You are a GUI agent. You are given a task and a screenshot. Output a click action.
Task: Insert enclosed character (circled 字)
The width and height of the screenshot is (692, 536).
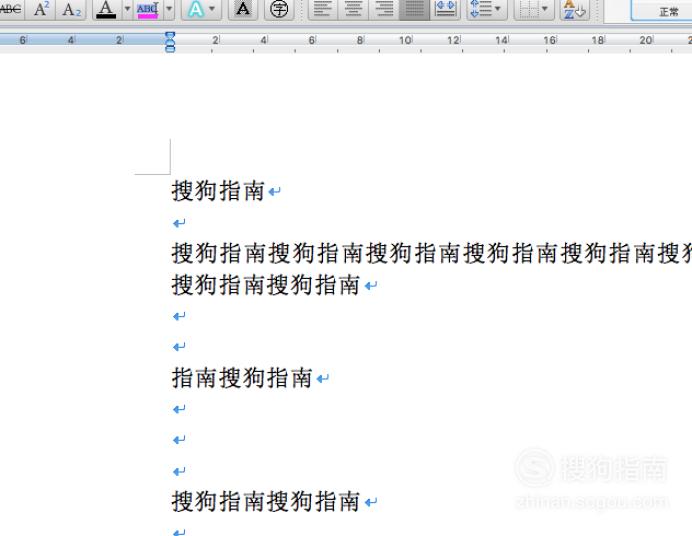pos(279,9)
